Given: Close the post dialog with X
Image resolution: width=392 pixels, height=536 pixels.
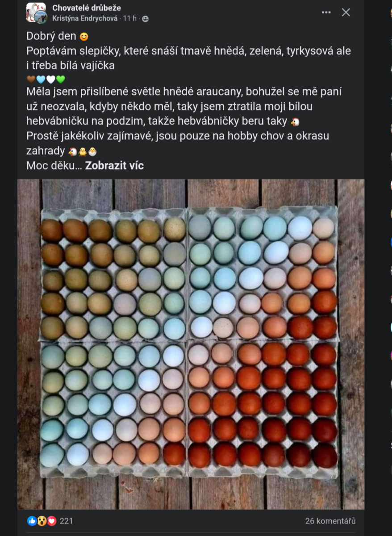Looking at the screenshot, I should 346,13.
